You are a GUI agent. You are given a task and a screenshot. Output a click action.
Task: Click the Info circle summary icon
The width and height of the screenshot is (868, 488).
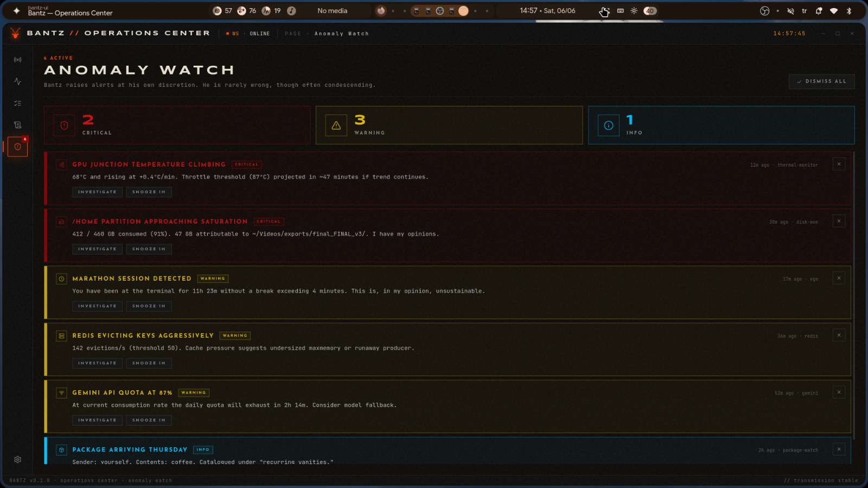point(609,125)
